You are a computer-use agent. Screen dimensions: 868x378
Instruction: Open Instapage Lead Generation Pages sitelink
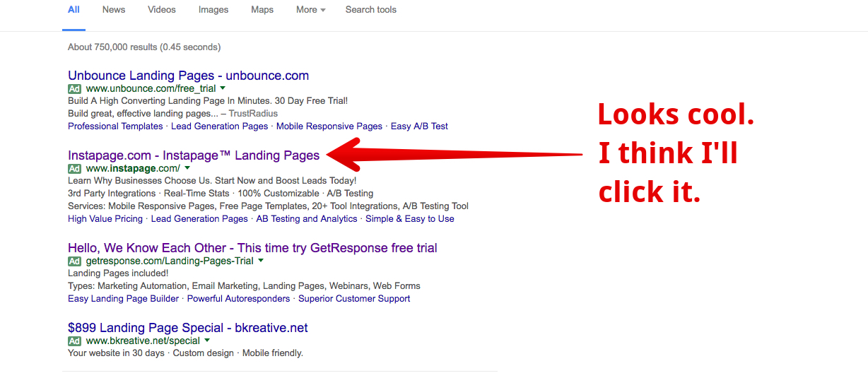click(x=199, y=219)
